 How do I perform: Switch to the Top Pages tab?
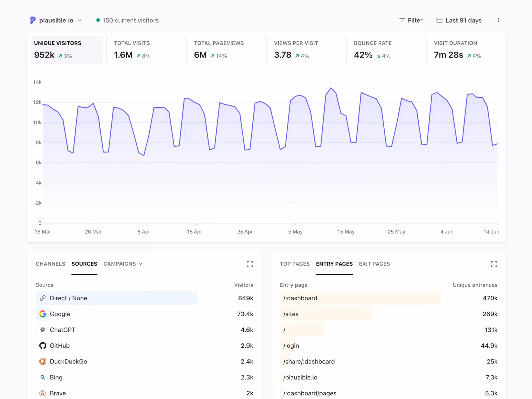click(x=295, y=264)
